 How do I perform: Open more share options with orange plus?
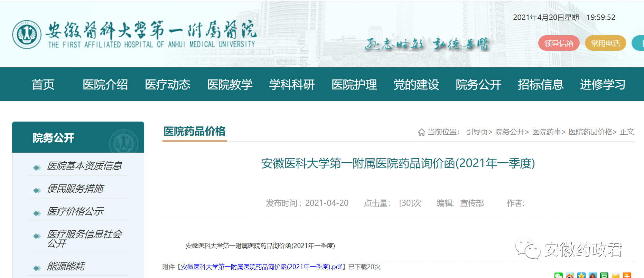(x=627, y=276)
